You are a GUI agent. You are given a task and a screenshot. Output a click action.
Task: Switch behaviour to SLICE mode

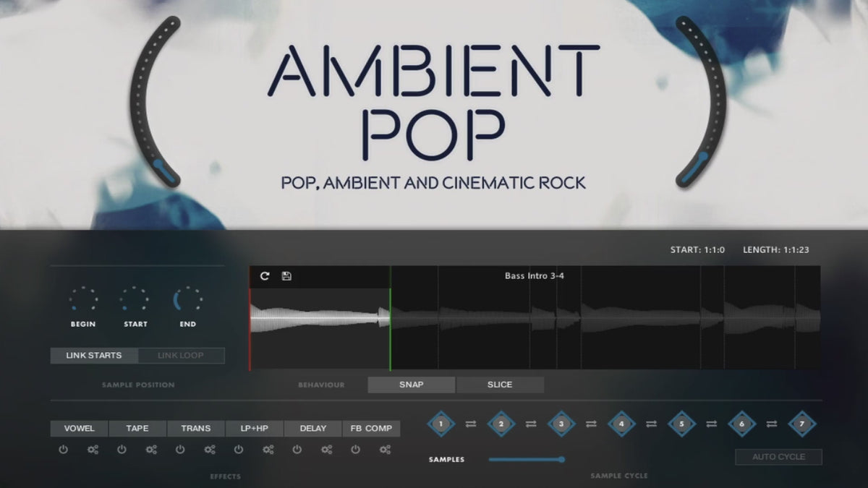[500, 385]
